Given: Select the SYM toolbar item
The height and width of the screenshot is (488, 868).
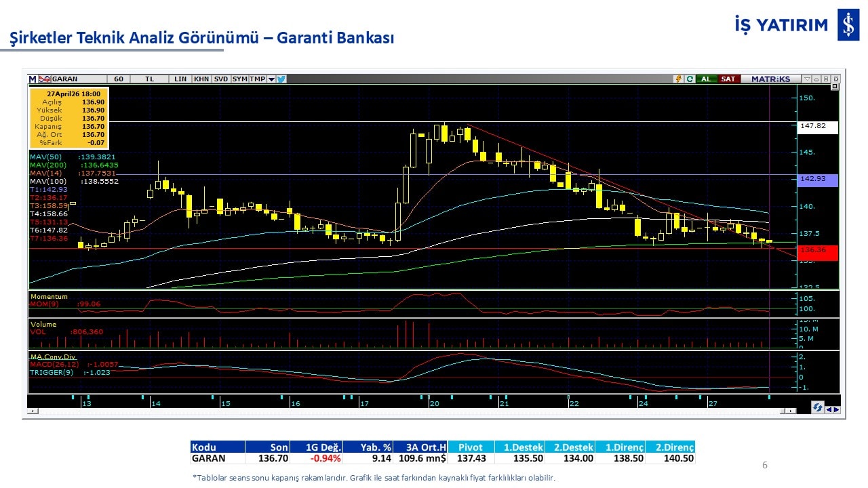Looking at the screenshot, I should 239,79.
